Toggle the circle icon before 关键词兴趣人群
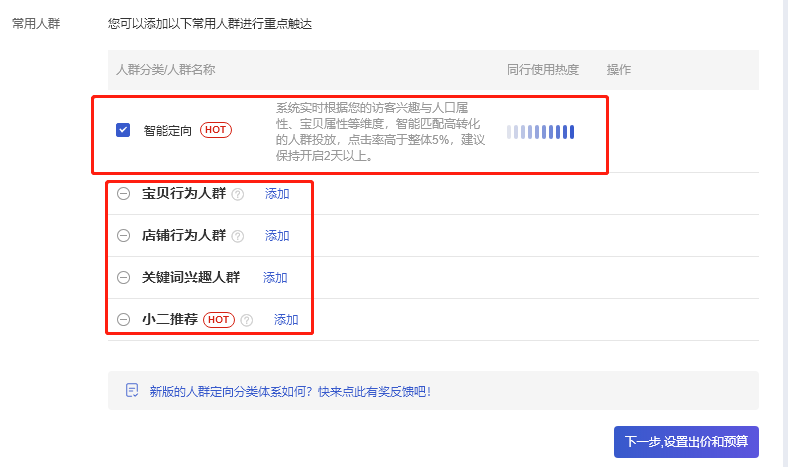 click(x=124, y=278)
